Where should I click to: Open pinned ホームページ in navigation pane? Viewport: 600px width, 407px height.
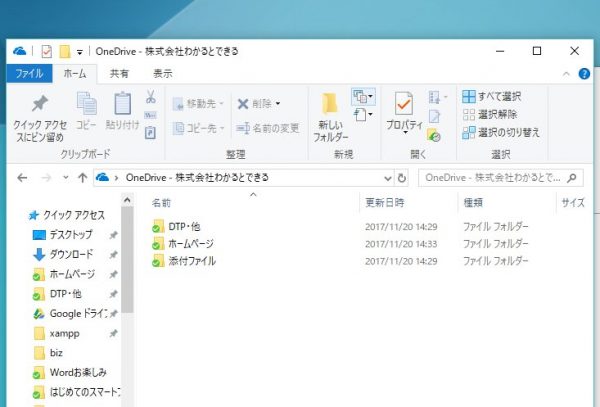click(x=64, y=274)
